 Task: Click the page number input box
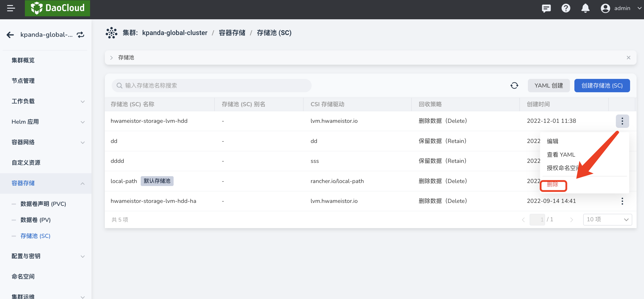click(x=537, y=220)
